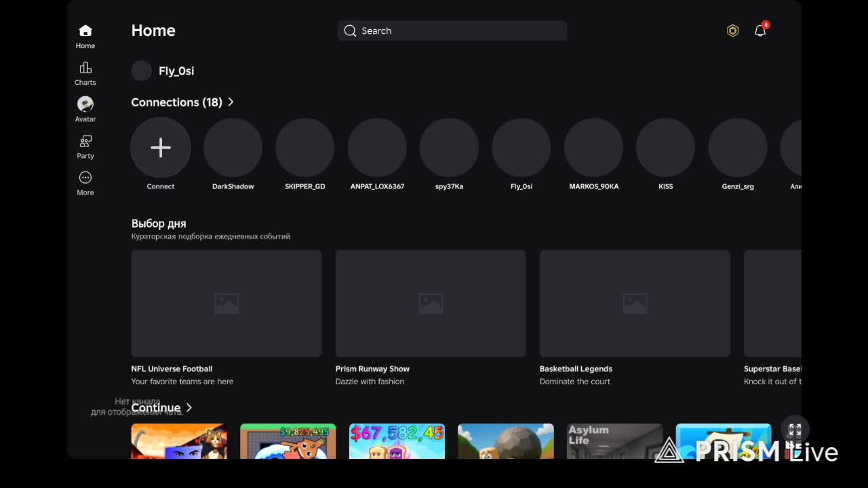Open the Fly_0si profile under Home title
868x488 pixels.
(x=163, y=70)
